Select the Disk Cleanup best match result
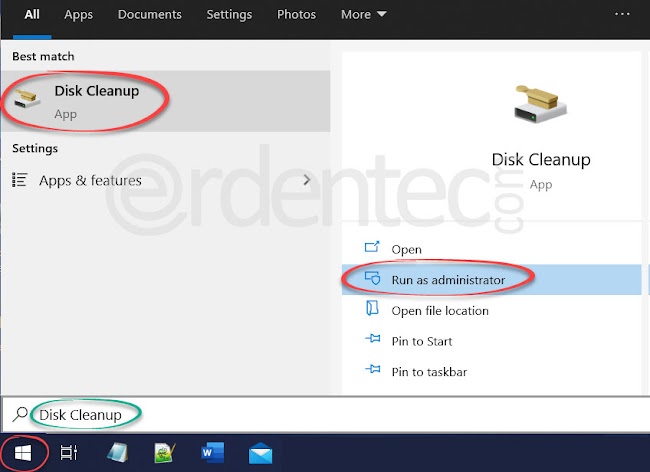The image size is (650, 472). pos(166,101)
